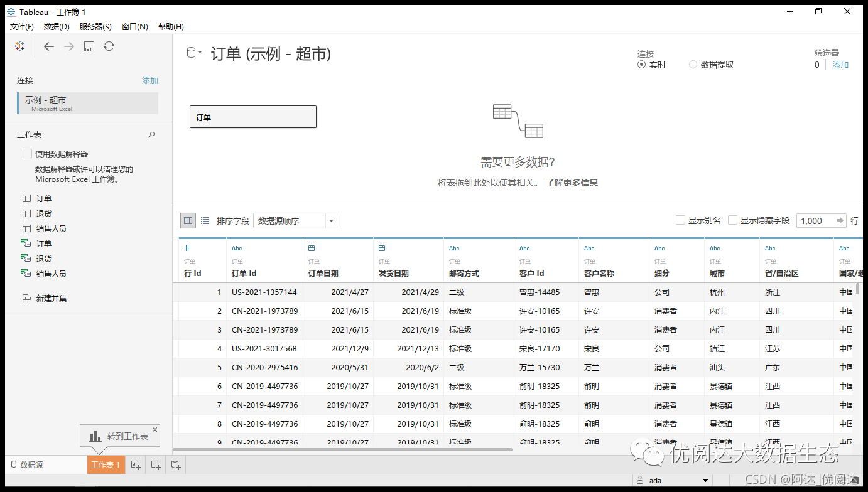Click the horizontal scrollbar of data grid
The height and width of the screenshot is (492, 868).
tap(342, 449)
